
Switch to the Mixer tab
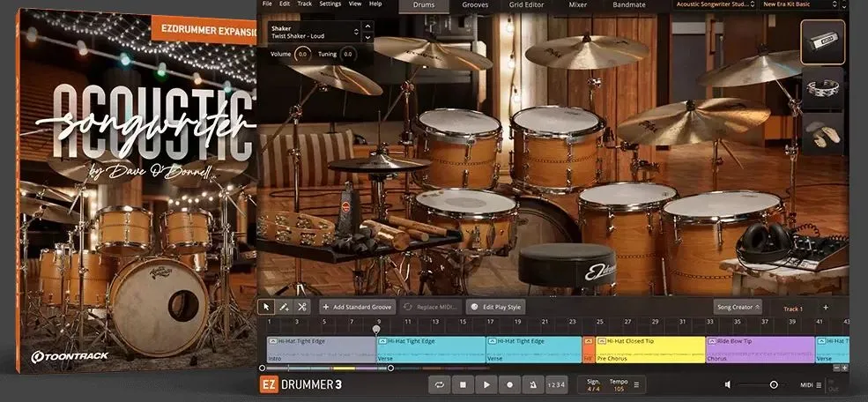(x=578, y=5)
